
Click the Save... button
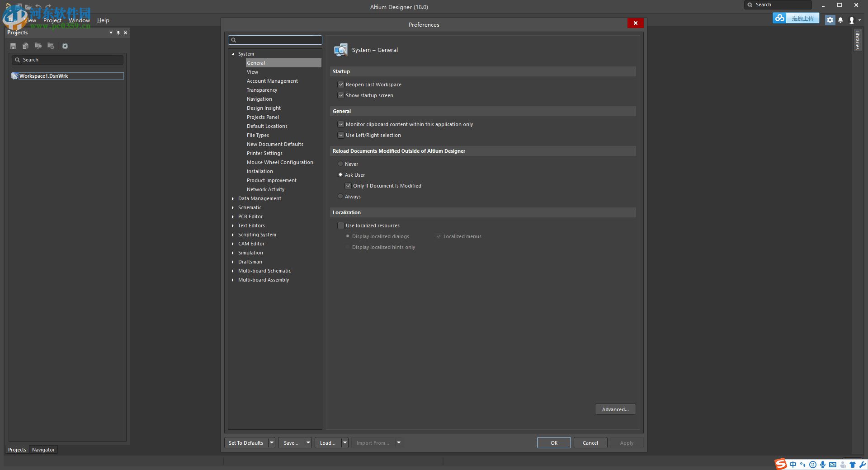point(291,443)
